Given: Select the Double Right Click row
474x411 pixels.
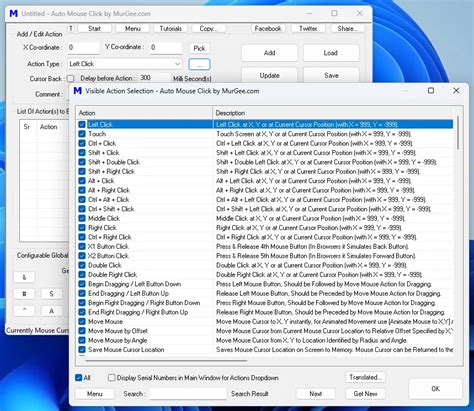Looking at the screenshot, I should 265,275.
